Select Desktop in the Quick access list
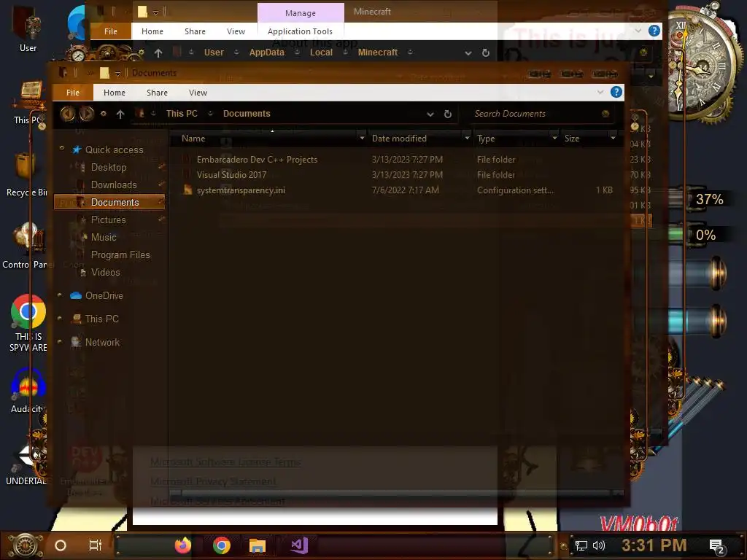747x560 pixels. [109, 167]
